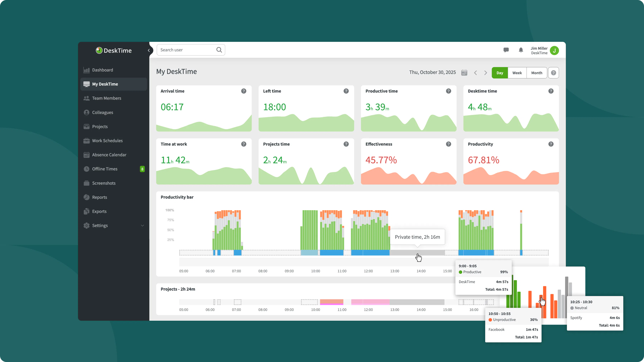
Task: Open the chat messages icon
Action: [x=506, y=50]
